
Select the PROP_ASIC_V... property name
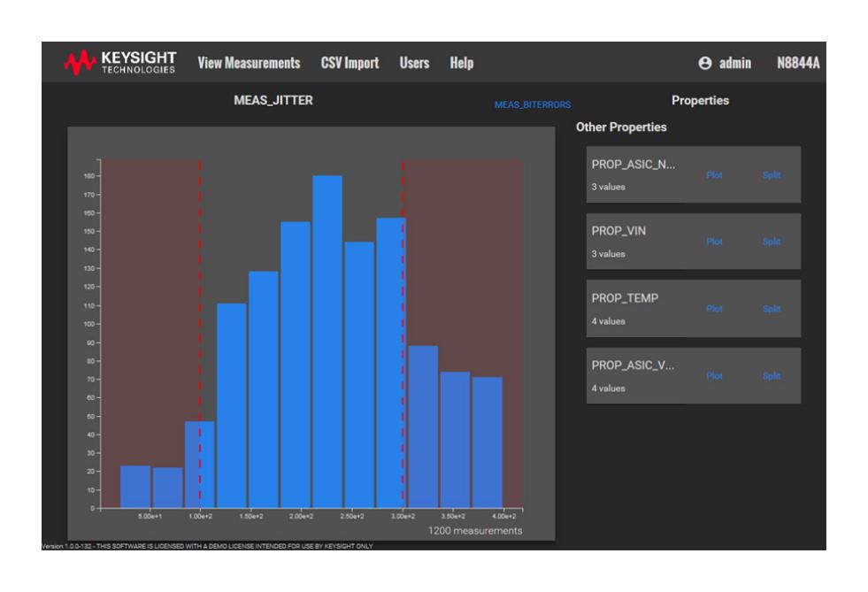click(633, 365)
